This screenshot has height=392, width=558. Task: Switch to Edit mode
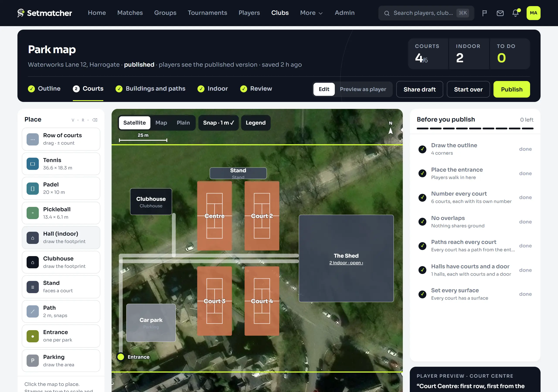click(324, 89)
